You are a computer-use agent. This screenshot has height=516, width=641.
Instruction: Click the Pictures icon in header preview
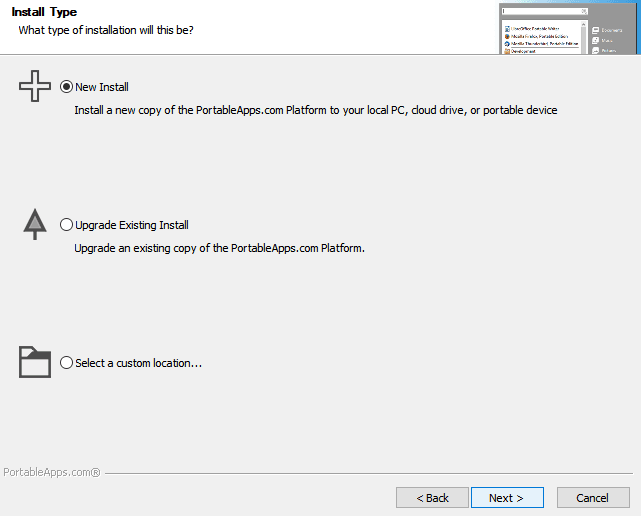tap(596, 49)
